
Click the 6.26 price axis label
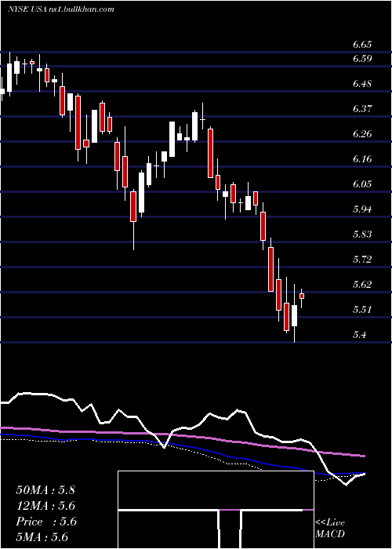362,134
